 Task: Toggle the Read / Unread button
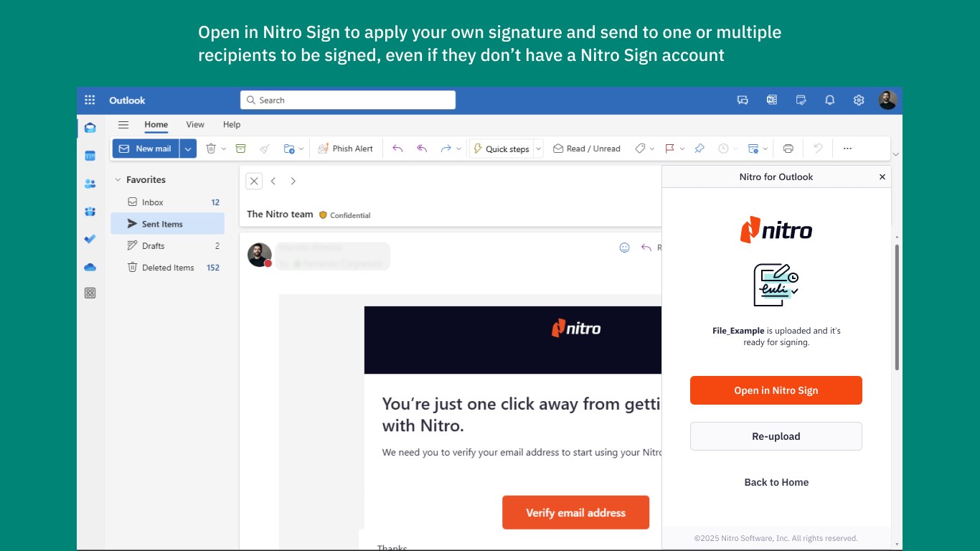[x=587, y=149]
